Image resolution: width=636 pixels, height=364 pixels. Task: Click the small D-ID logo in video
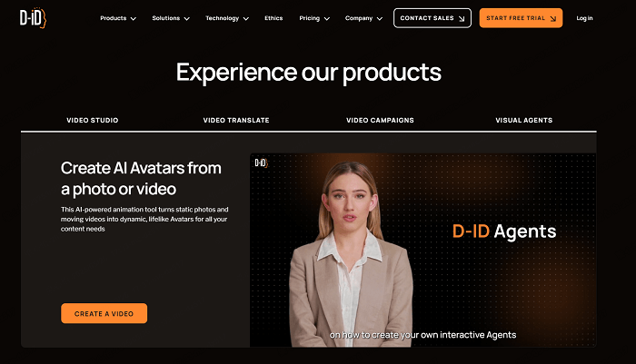262,163
